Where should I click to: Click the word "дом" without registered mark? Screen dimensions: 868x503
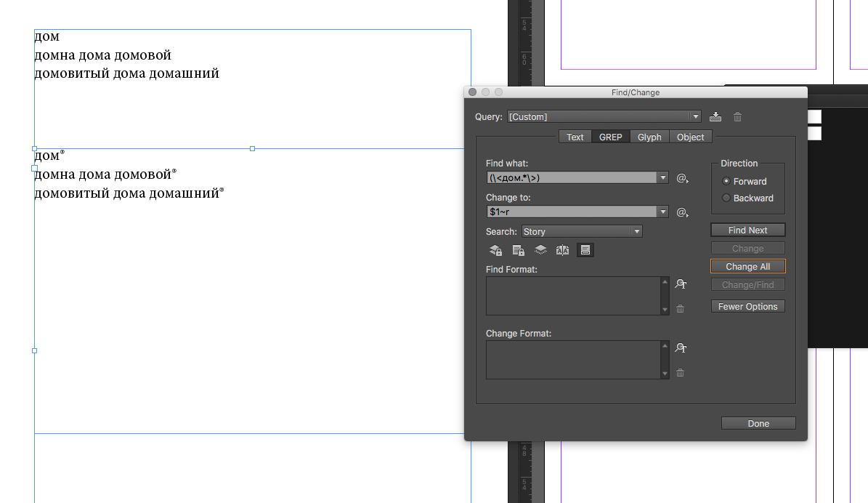point(47,37)
